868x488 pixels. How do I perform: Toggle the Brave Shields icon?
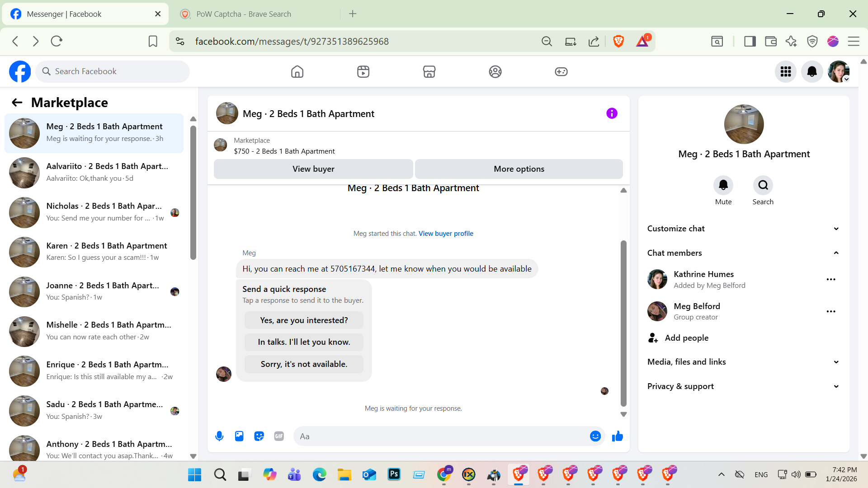618,41
